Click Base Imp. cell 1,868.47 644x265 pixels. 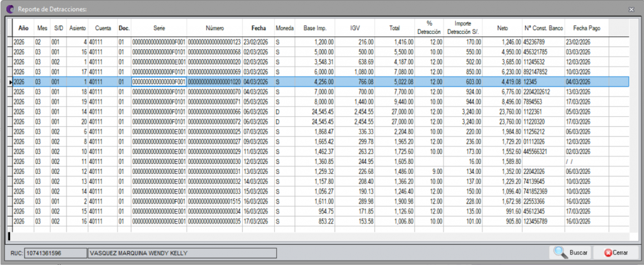coord(315,132)
